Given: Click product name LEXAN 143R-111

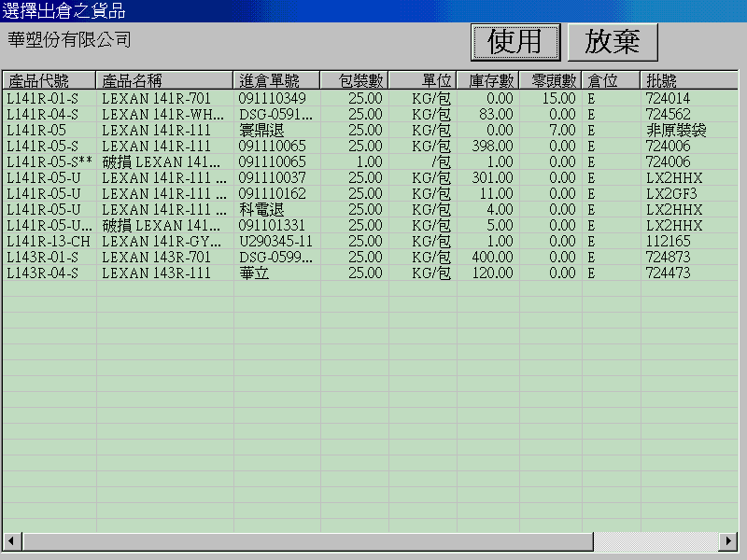Looking at the screenshot, I should tap(156, 273).
